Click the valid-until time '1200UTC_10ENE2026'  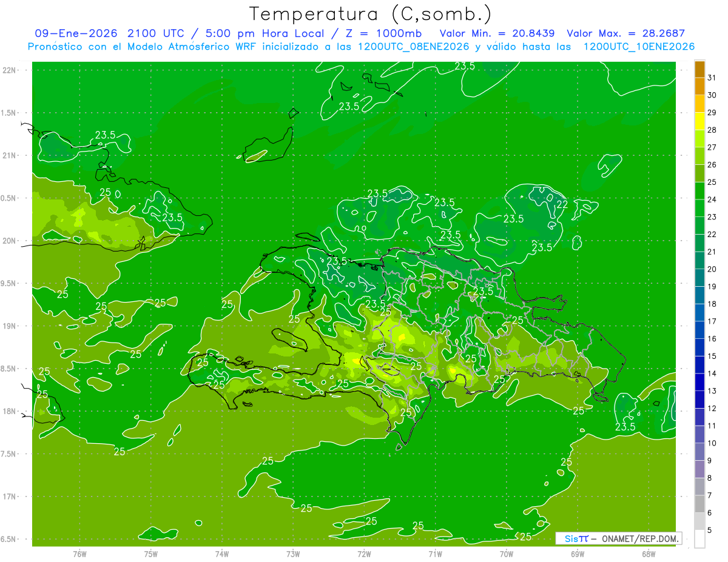click(x=639, y=47)
